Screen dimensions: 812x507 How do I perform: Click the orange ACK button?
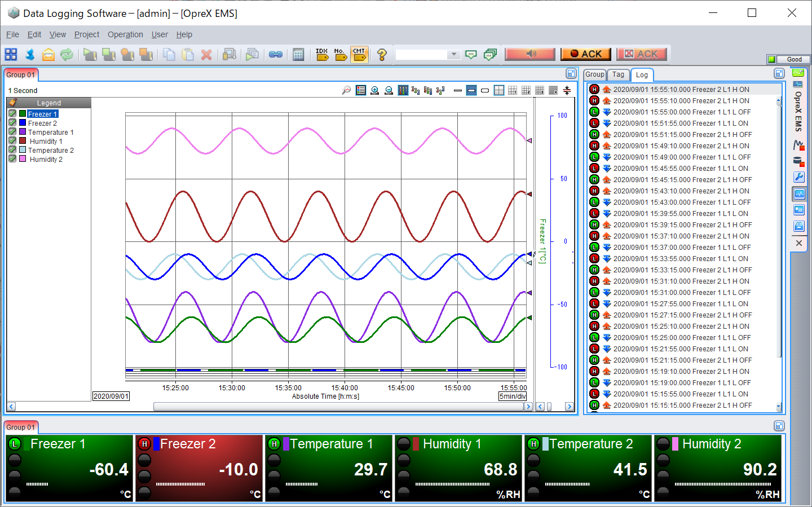click(x=586, y=54)
